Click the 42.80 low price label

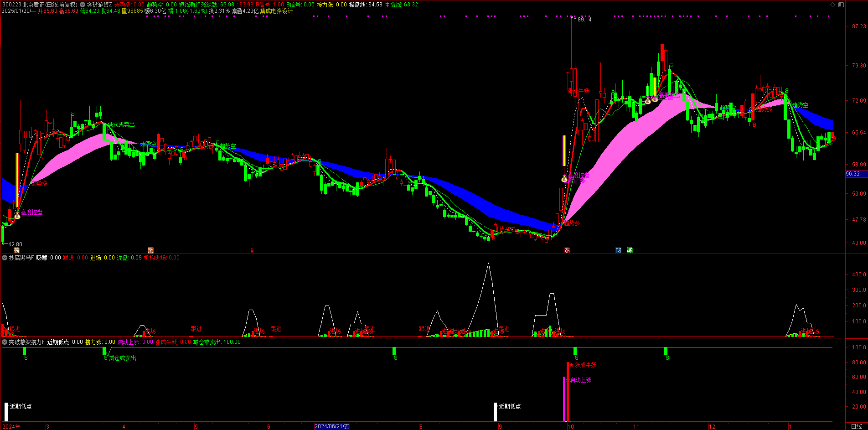15,244
